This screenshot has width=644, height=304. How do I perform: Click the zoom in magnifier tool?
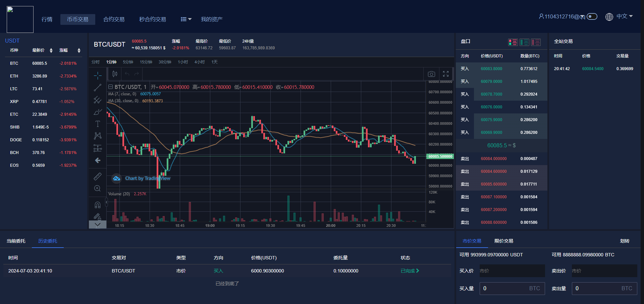click(98, 189)
